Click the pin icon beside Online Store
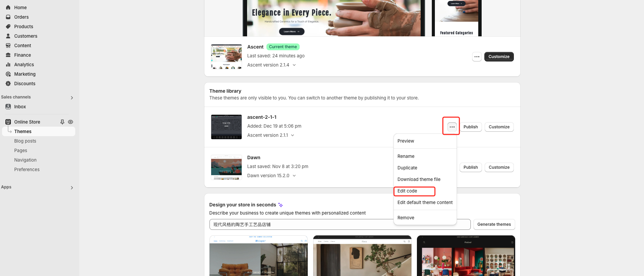Image resolution: width=644 pixels, height=276 pixels. 62,122
